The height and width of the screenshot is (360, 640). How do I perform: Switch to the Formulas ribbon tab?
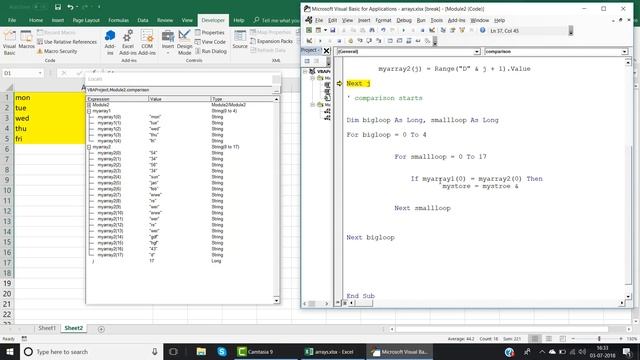[118, 20]
